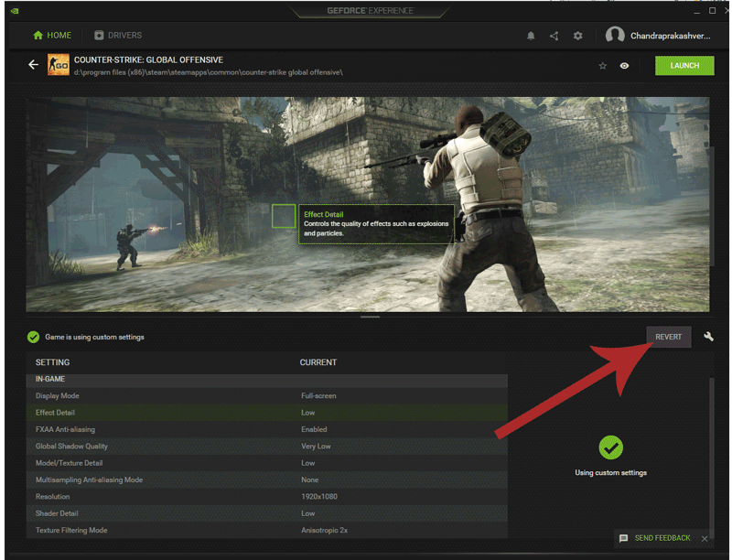The width and height of the screenshot is (732, 560).
Task: Select the Global Shadow Quality row
Action: click(x=267, y=447)
